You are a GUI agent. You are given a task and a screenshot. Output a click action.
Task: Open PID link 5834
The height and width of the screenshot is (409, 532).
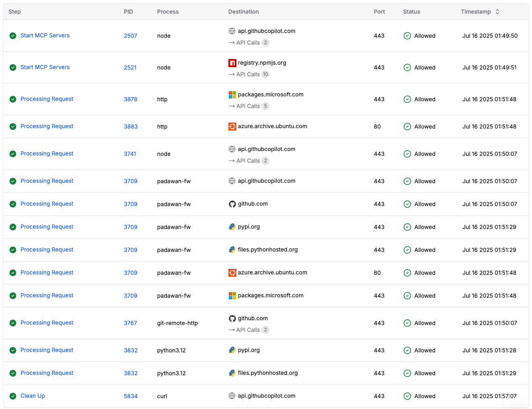point(131,396)
